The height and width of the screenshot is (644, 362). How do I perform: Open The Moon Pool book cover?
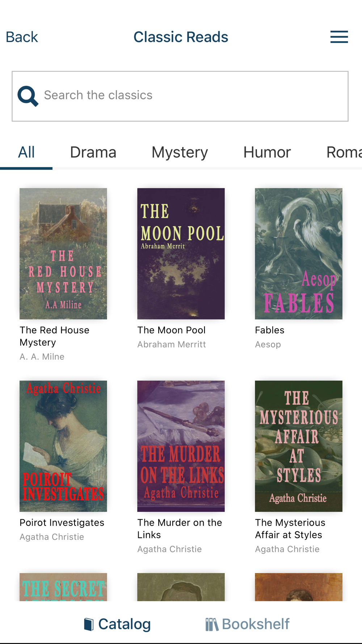[181, 254]
